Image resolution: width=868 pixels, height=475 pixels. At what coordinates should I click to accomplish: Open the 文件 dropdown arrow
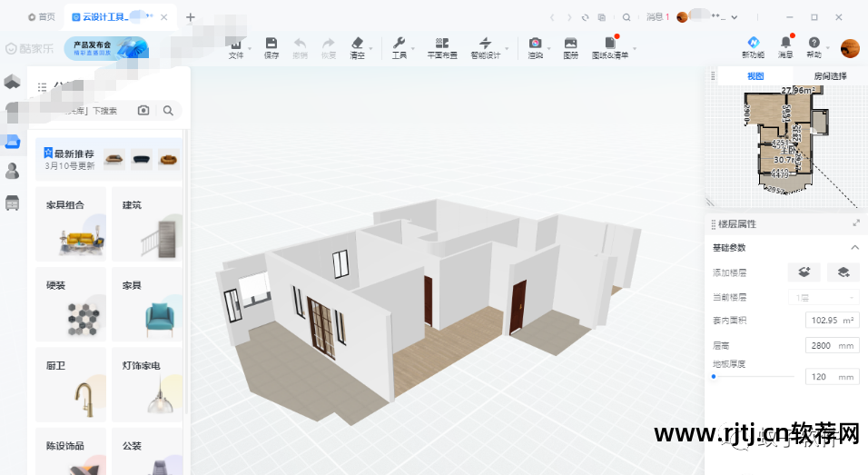click(250, 49)
